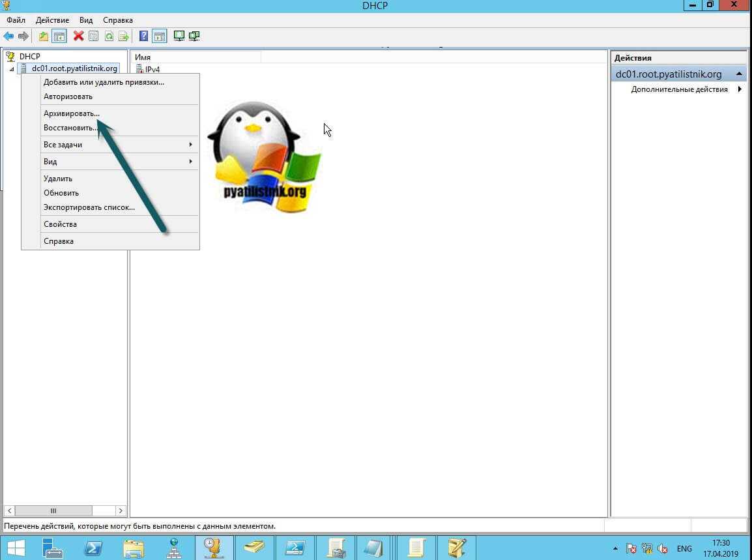
Task: Click the red X Delete toolbar icon
Action: point(78,36)
